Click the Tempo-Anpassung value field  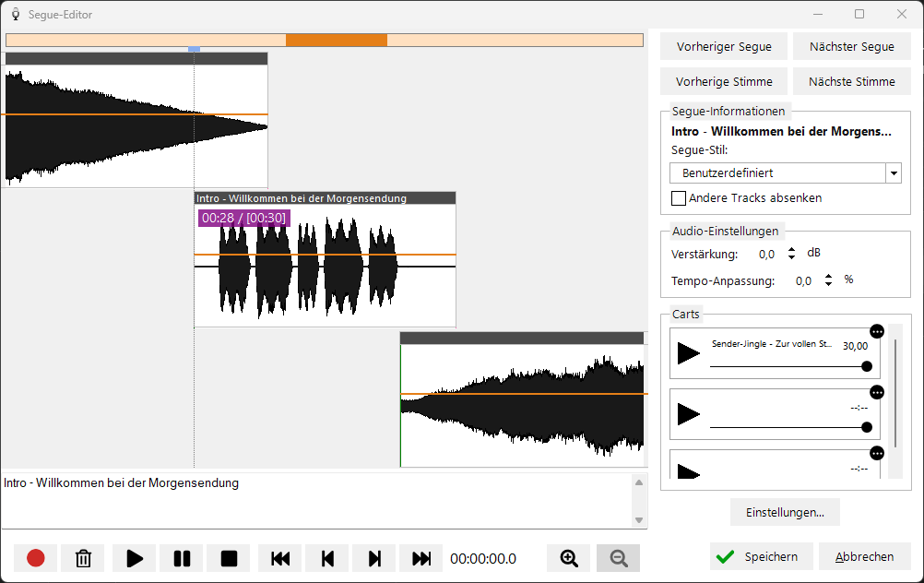[804, 281]
